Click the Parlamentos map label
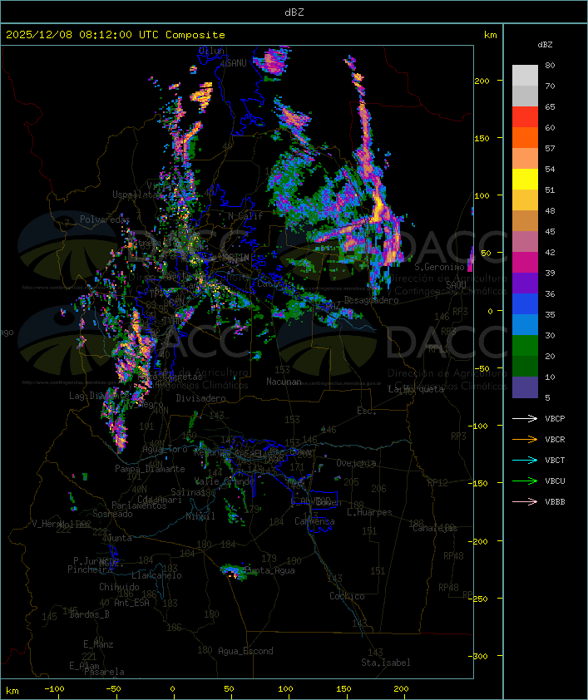Image resolution: width=588 pixels, height=700 pixels. (x=139, y=505)
